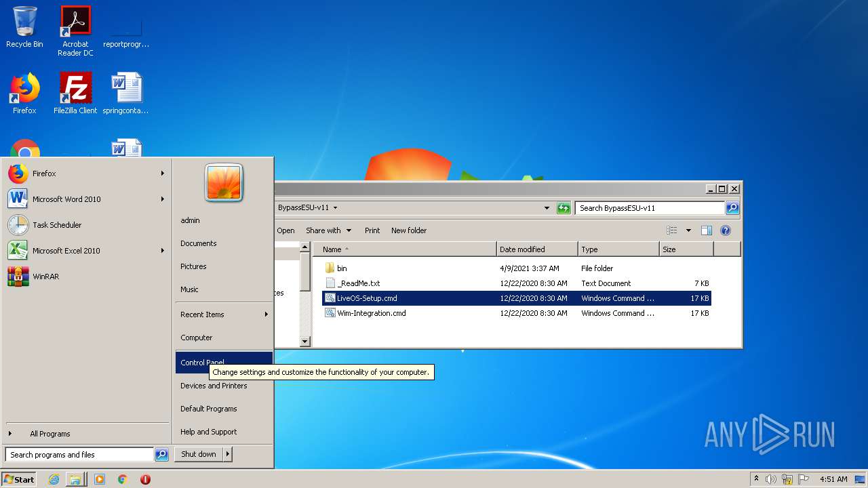Open Windows Explorer taskbar button
The height and width of the screenshot is (488, 868).
[75, 479]
